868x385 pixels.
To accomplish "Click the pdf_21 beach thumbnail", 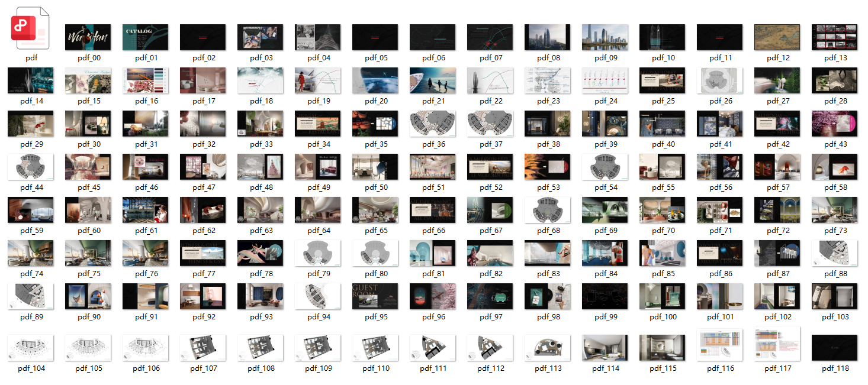I will click(x=433, y=80).
